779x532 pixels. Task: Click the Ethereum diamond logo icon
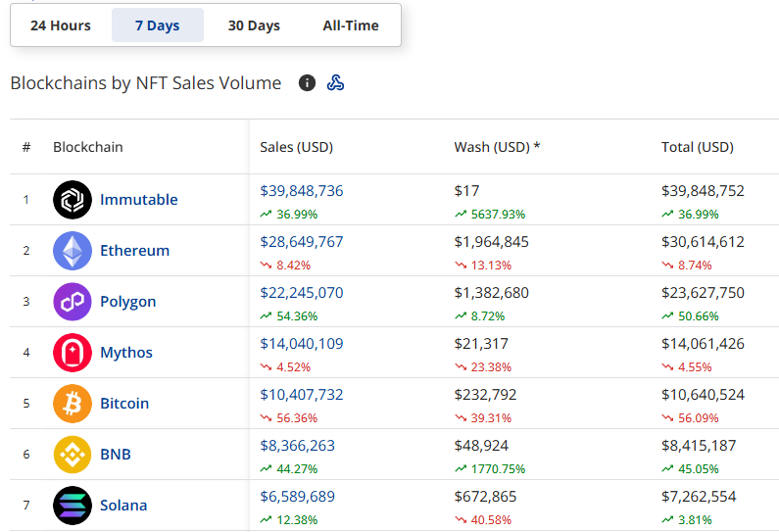pos(73,251)
